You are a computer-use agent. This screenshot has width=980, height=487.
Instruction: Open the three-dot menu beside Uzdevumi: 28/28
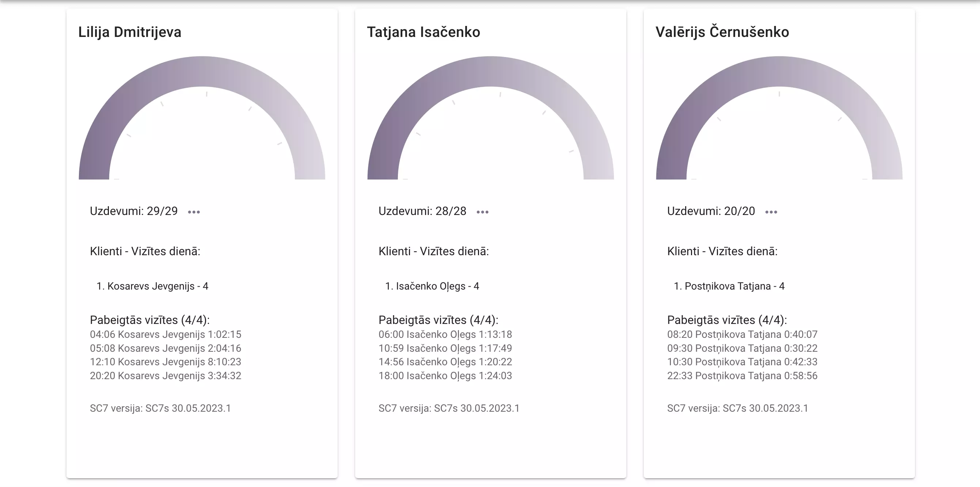(482, 212)
